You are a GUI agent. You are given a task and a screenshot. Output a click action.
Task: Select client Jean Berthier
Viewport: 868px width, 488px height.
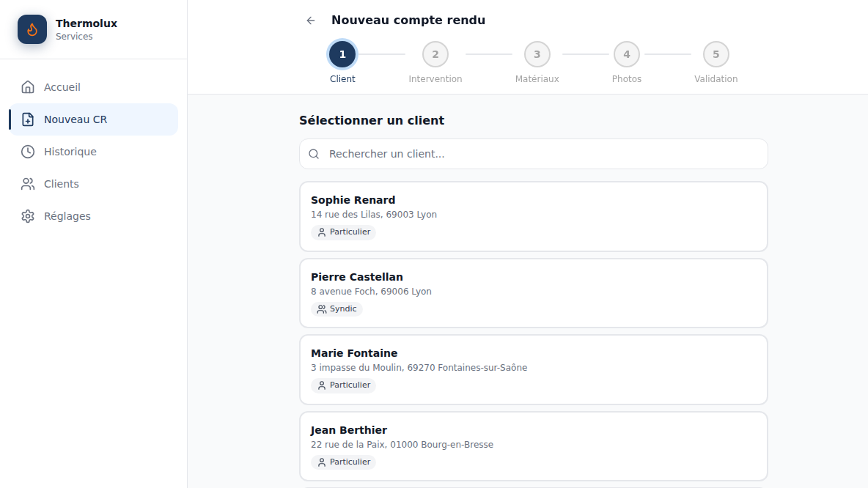click(x=534, y=446)
